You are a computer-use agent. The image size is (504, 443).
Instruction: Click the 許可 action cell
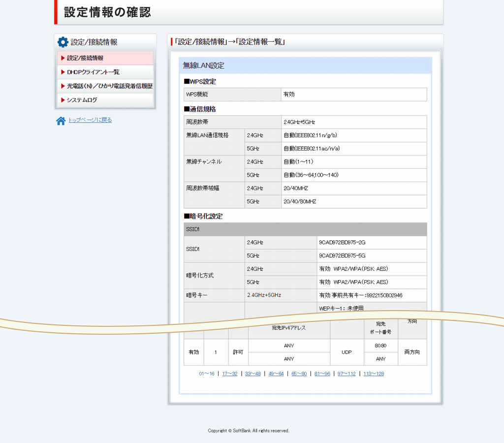[x=238, y=352]
